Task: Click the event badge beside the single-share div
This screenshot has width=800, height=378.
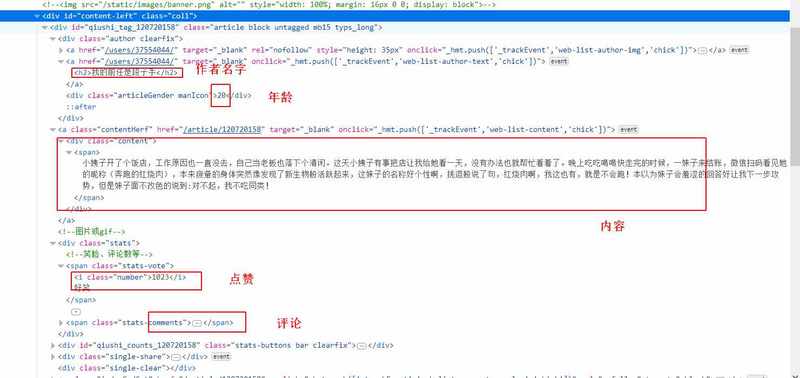Action: click(221, 357)
